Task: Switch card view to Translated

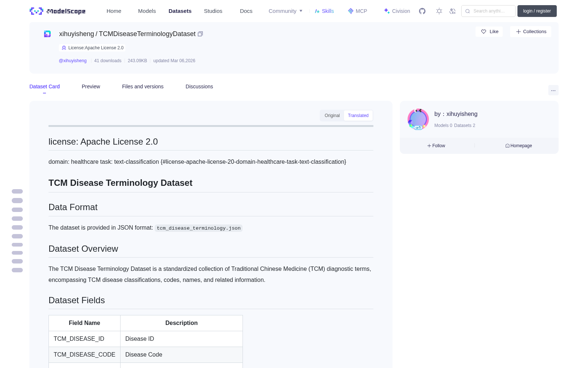Action: coord(358,116)
